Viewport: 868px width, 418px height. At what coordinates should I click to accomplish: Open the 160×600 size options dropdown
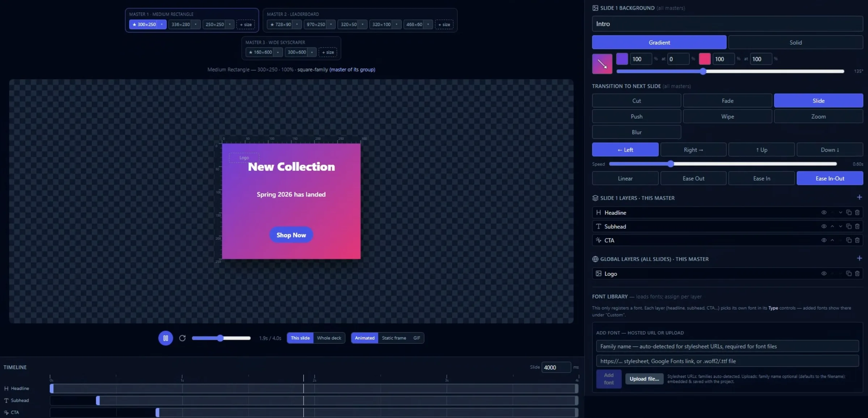pos(277,52)
